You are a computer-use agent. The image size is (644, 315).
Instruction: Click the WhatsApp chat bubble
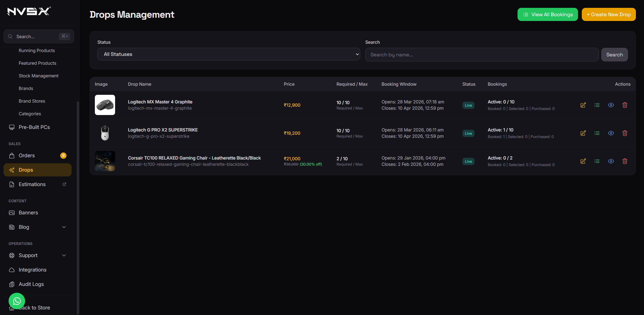click(16, 301)
